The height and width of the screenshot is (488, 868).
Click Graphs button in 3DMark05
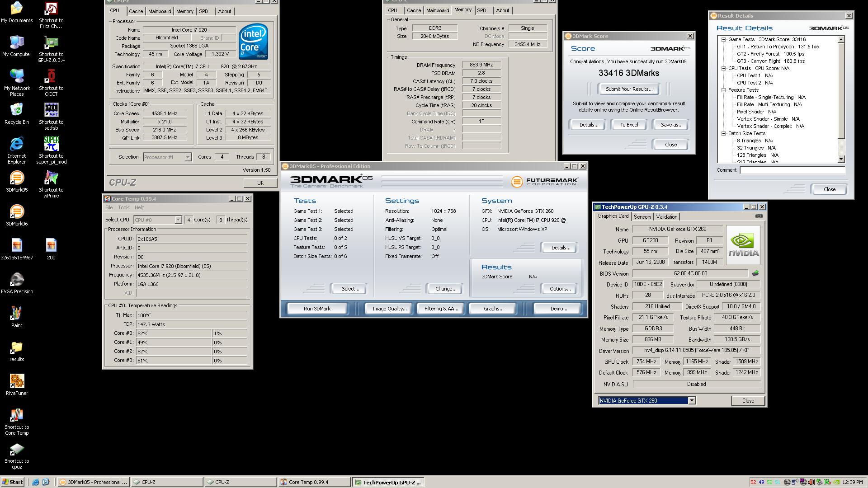tap(493, 309)
